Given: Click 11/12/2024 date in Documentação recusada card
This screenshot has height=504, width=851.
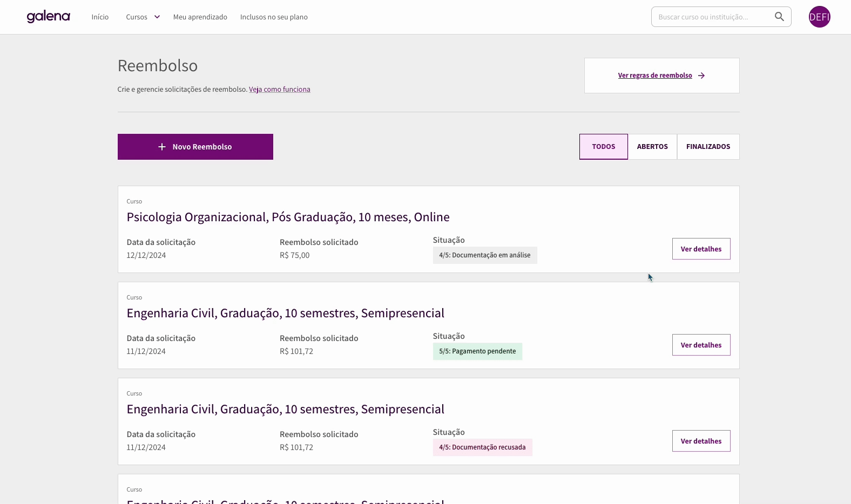Looking at the screenshot, I should (146, 447).
